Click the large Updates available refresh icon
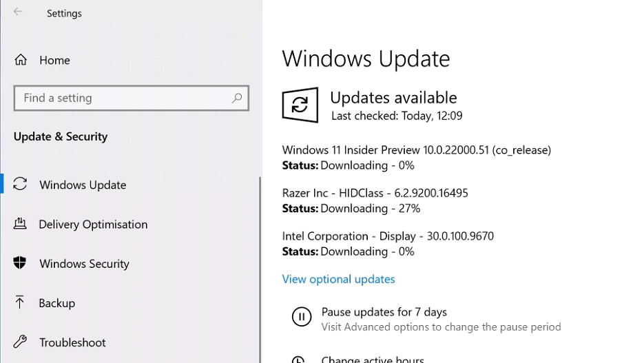The width and height of the screenshot is (644, 363). (300, 105)
